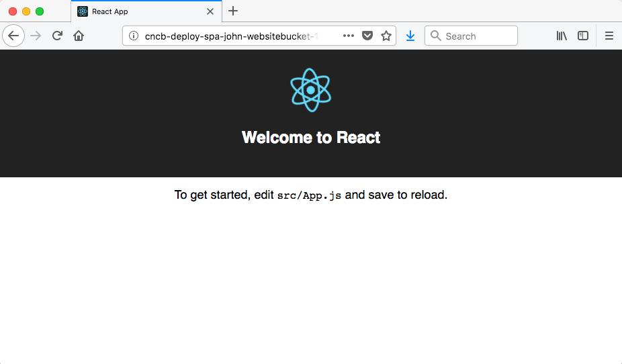
Task: Click the 'To get started, edit' text
Action: [224, 195]
